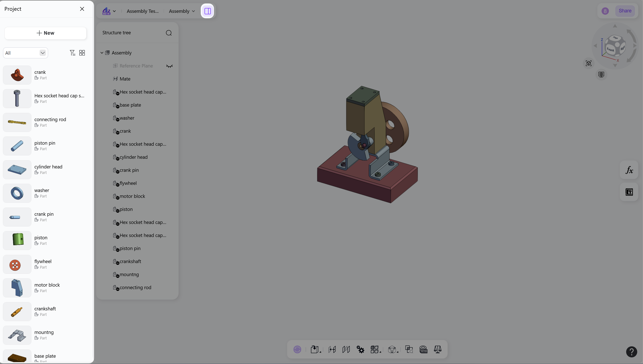Screen dimensions: 643x364
Task: Rotate view down with bottom arrow
Action: tap(615, 65)
